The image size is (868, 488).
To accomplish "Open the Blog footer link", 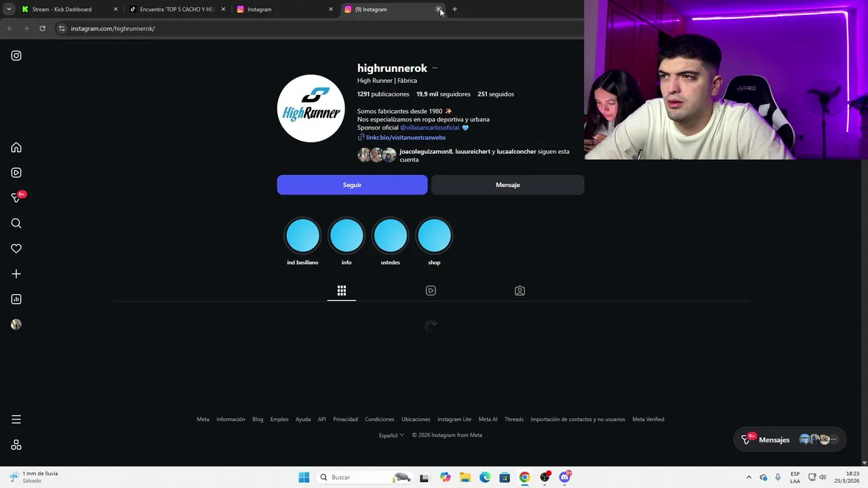I will (258, 420).
